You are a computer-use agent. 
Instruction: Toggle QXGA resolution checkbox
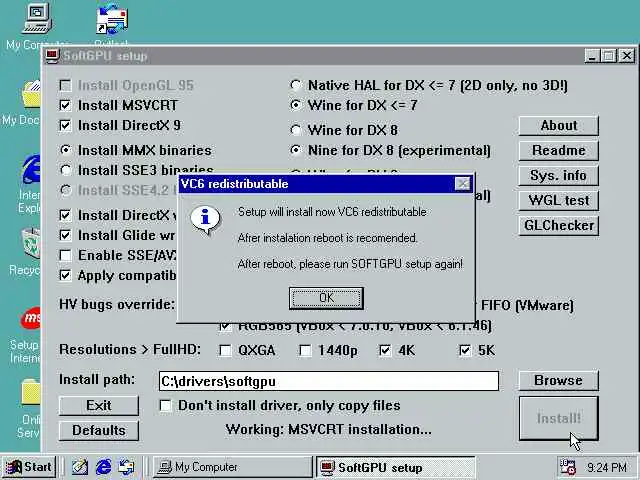(225, 351)
